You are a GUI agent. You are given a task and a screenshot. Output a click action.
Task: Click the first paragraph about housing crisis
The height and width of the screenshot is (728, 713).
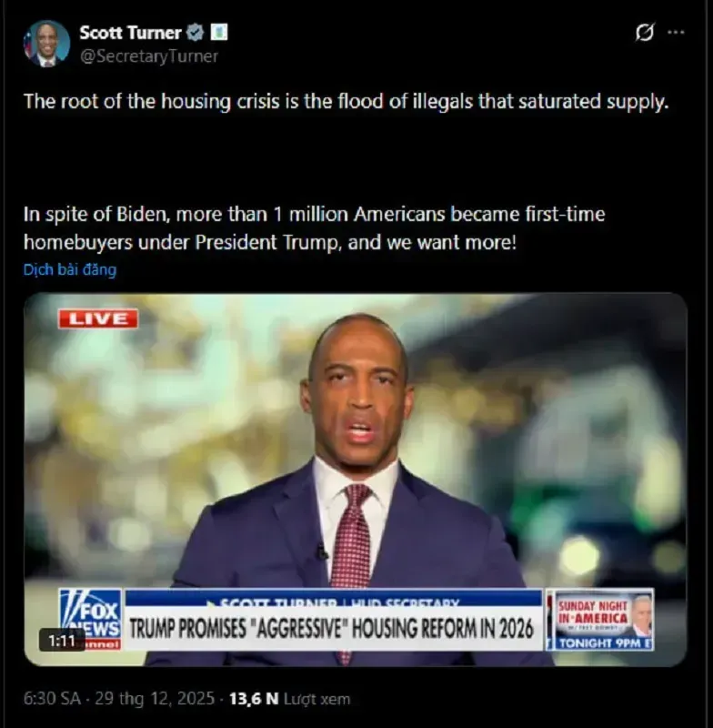point(346,101)
